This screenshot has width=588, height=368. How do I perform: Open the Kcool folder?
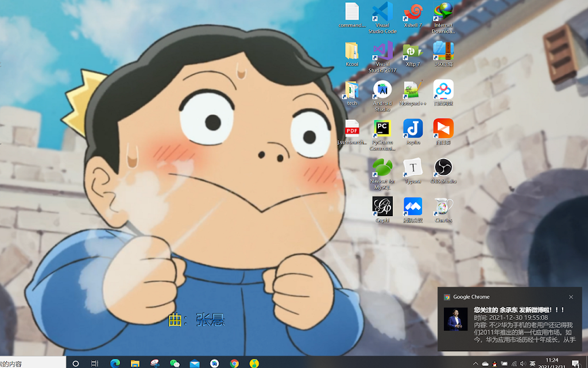352,54
